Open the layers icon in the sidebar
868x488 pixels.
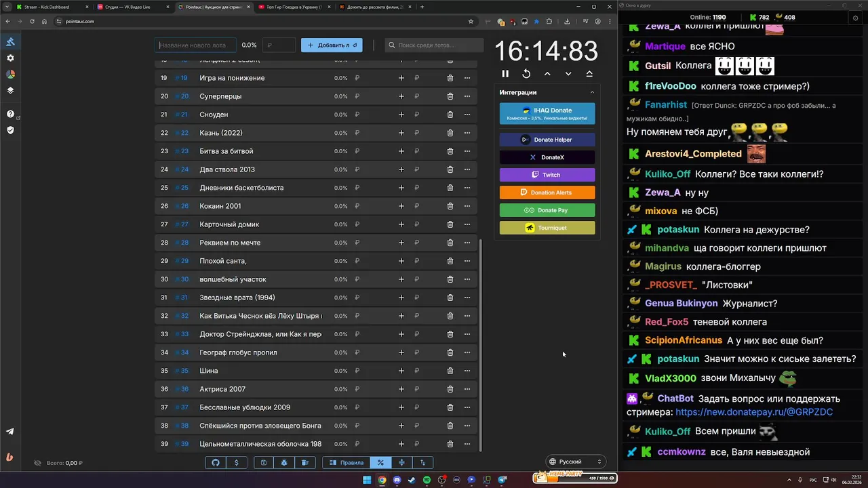point(10,90)
